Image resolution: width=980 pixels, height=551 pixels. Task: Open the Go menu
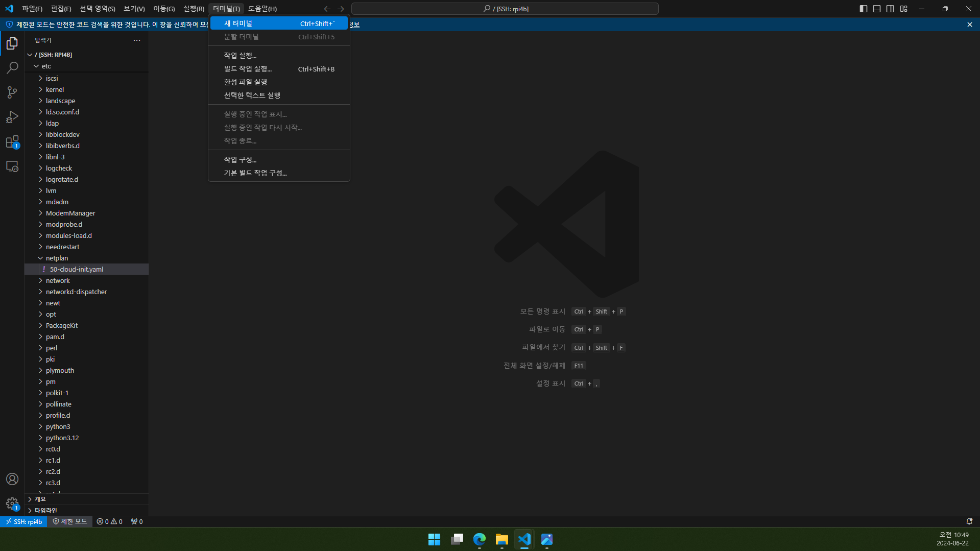[x=164, y=9]
